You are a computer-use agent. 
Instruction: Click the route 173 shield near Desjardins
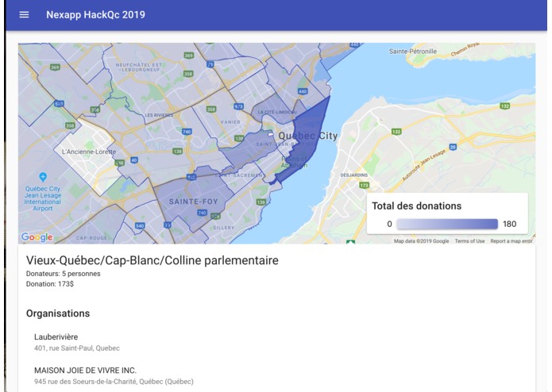pyautogui.click(x=364, y=185)
